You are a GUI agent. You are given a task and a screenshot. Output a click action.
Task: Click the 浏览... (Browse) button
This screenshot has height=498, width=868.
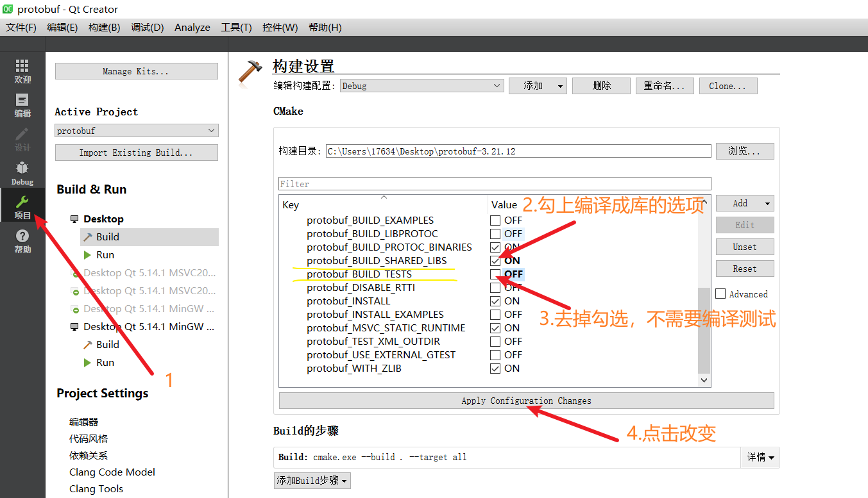[x=745, y=151]
